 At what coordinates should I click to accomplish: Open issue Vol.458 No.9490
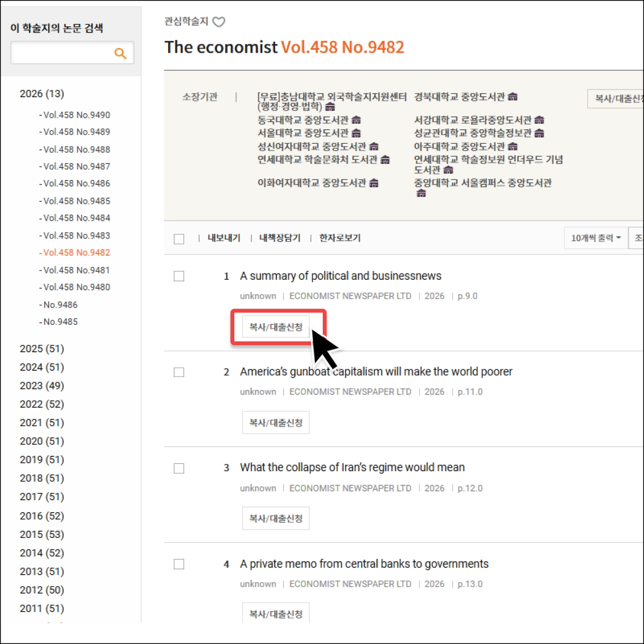77,115
